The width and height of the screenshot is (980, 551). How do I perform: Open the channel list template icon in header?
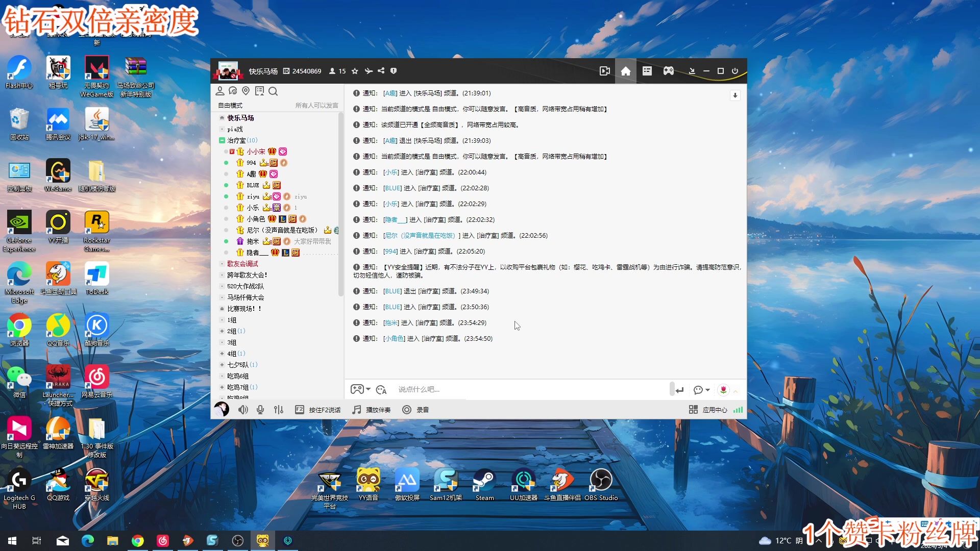tap(647, 71)
